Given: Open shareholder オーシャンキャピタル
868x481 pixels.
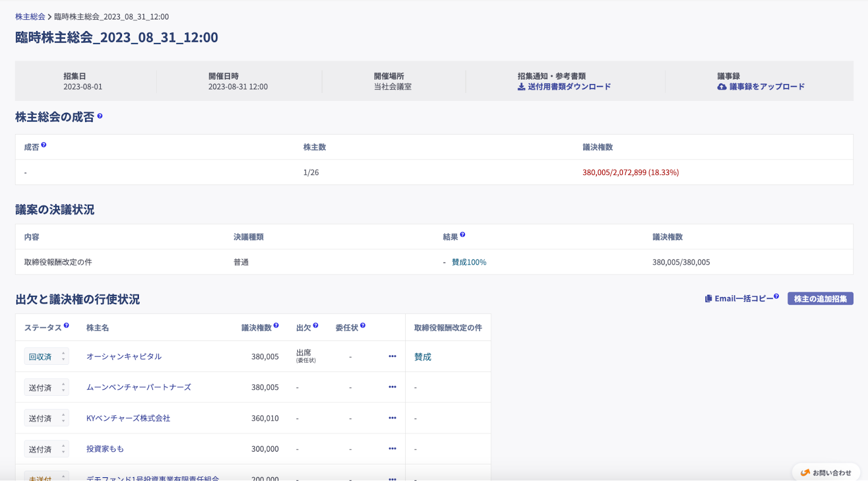Looking at the screenshot, I should [x=124, y=357].
